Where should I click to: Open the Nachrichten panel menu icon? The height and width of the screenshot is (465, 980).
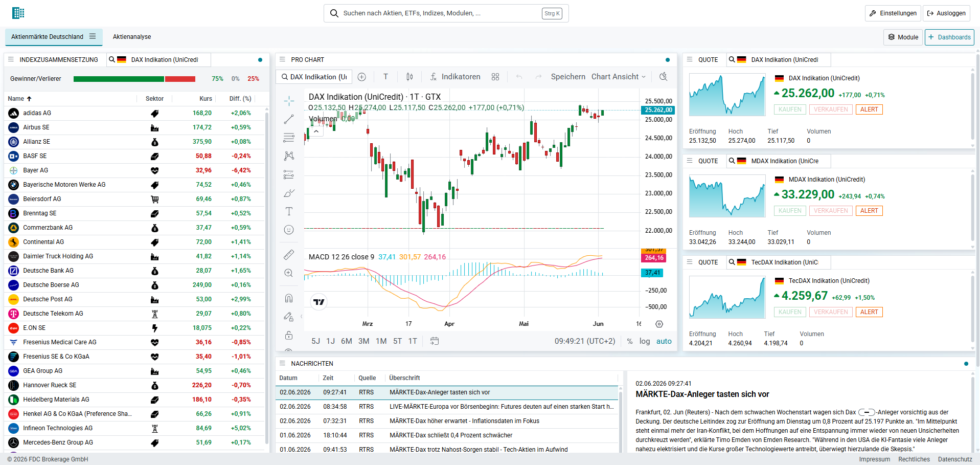(282, 364)
